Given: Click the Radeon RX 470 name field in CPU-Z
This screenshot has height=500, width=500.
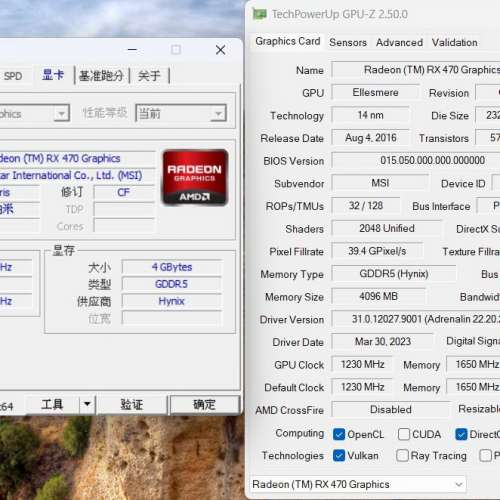Looking at the screenshot, I should tap(77, 158).
